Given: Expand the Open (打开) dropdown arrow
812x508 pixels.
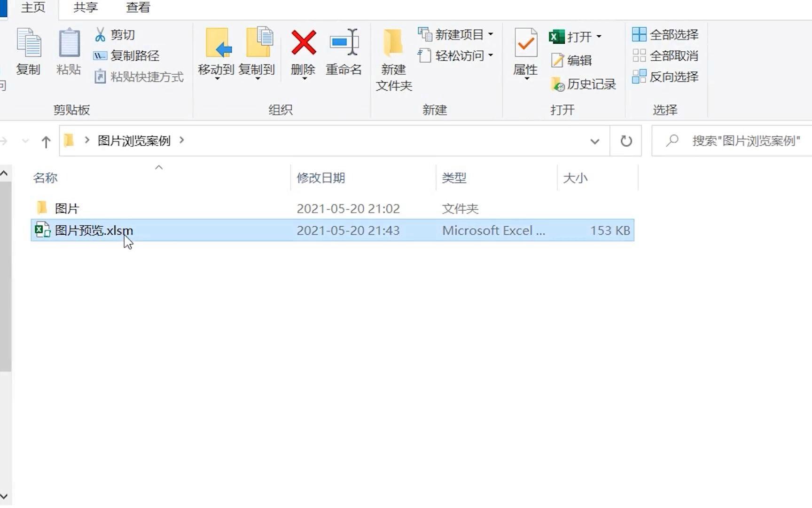Looking at the screenshot, I should 599,36.
